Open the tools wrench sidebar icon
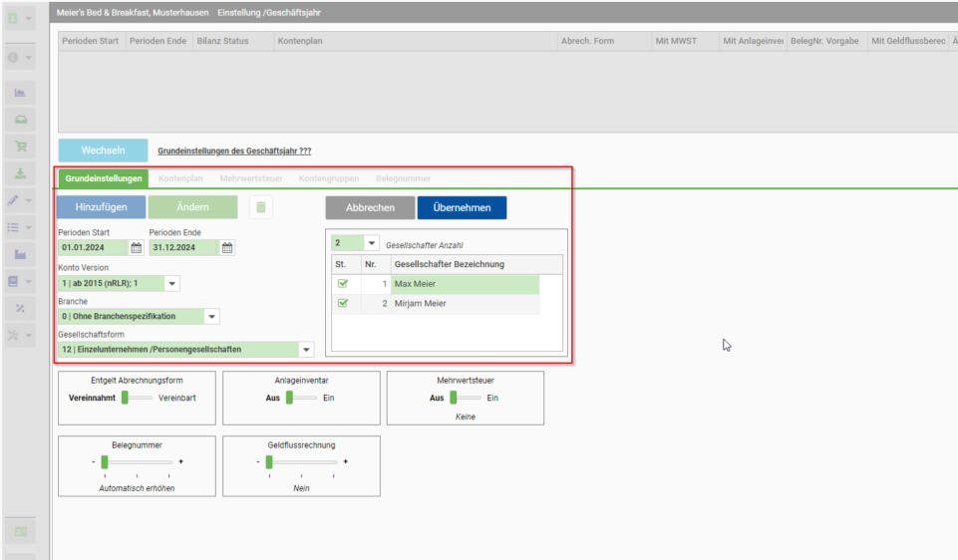The width and height of the screenshot is (958, 560). point(13,335)
